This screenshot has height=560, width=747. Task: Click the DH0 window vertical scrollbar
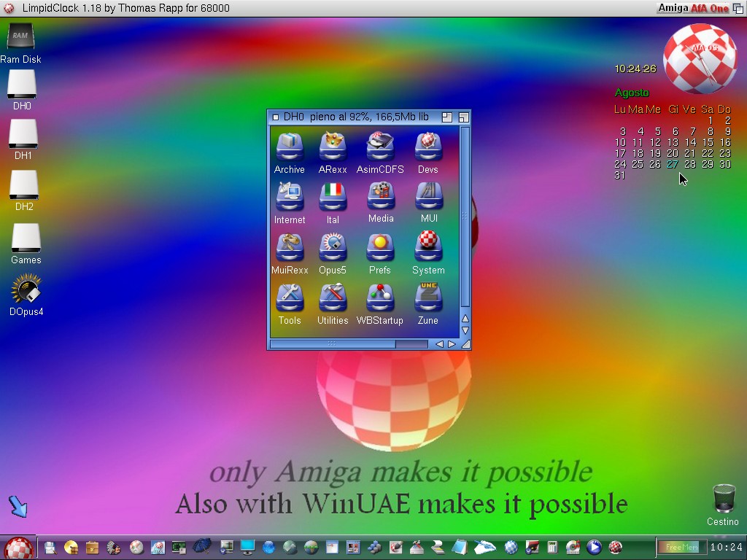coord(465,219)
